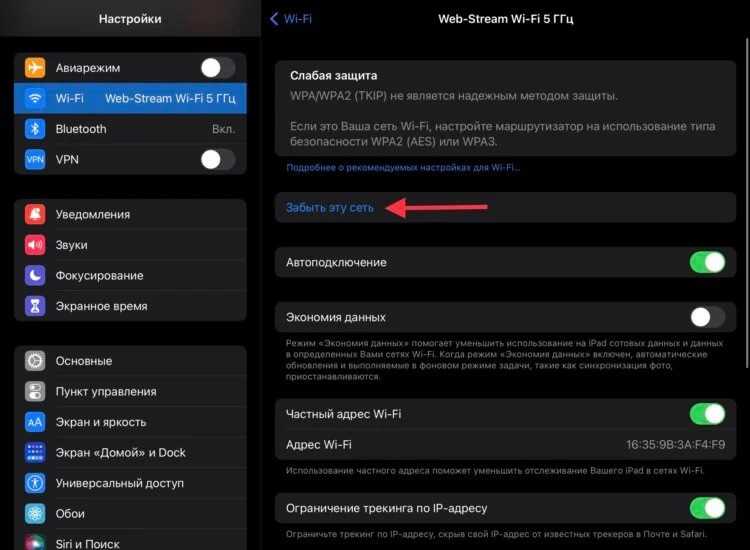Viewport: 750px width, 550px height.
Task: Open the Уведомления settings section
Action: (130, 214)
